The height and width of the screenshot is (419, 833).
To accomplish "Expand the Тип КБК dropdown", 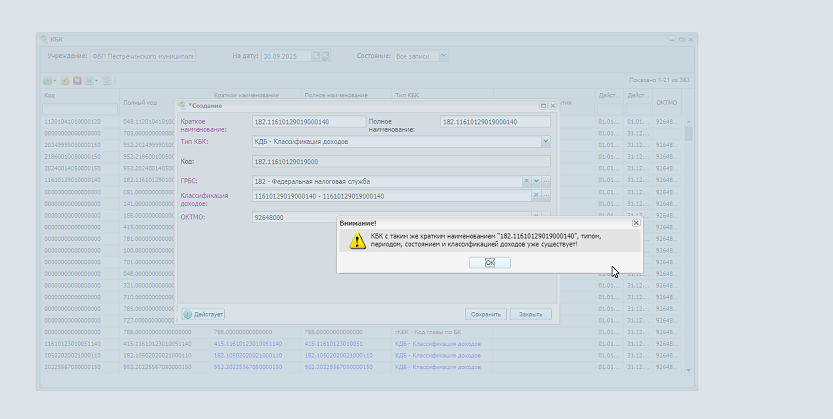I will pos(546,142).
